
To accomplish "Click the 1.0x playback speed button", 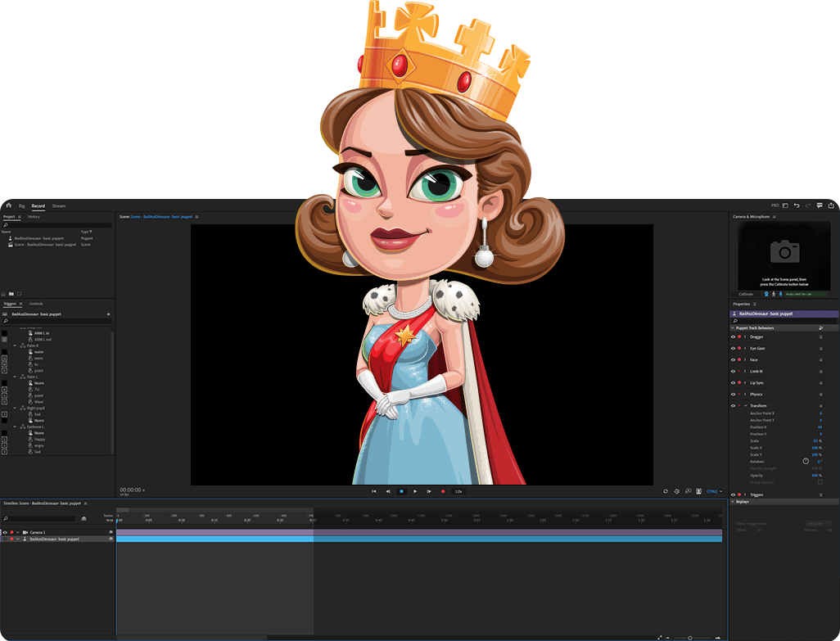I will pos(458,491).
